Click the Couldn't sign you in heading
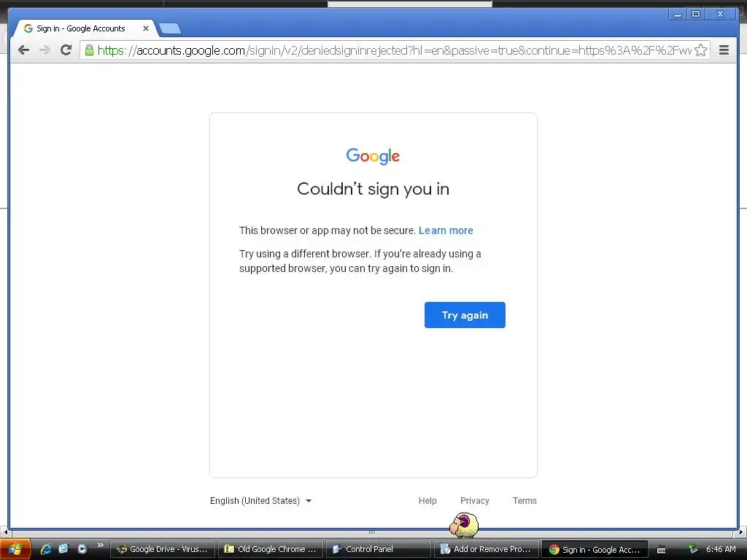Viewport: 747px width, 560px height. point(373,189)
